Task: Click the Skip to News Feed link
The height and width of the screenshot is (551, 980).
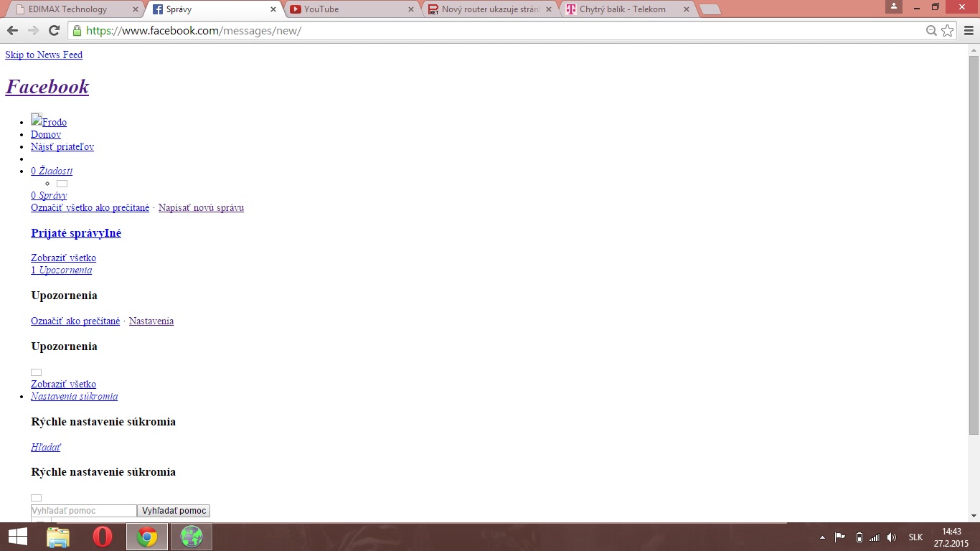Action: click(x=44, y=55)
